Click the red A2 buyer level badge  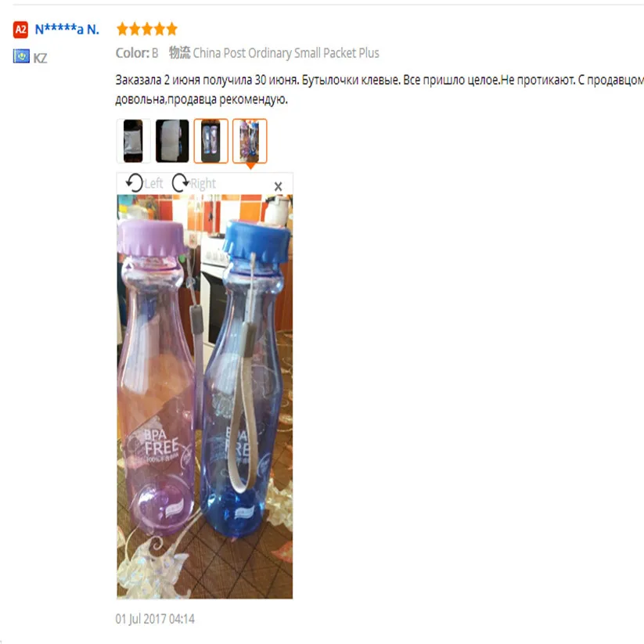(x=20, y=30)
